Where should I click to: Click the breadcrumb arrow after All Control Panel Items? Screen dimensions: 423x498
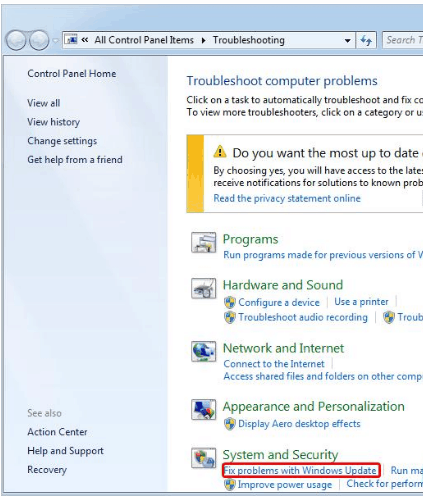coord(203,40)
